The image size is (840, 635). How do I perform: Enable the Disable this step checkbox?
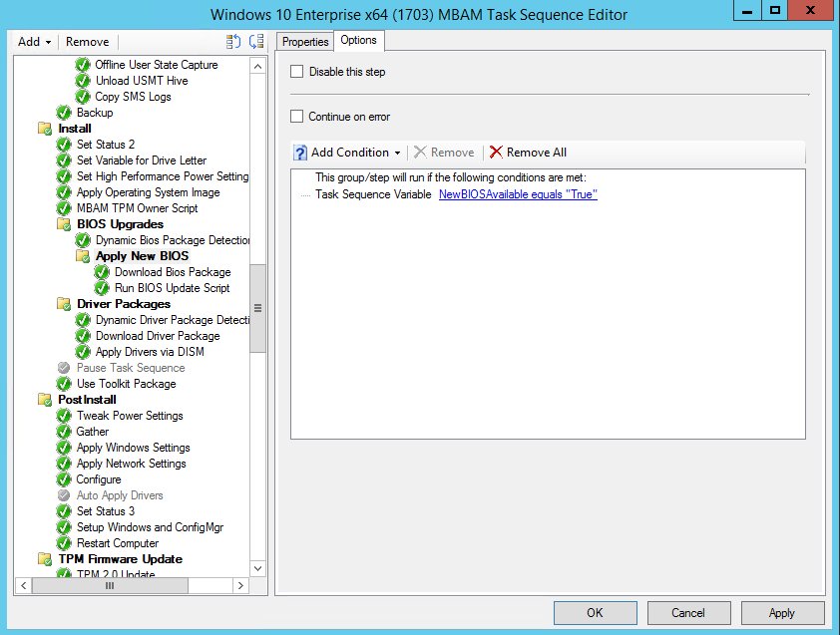pos(296,71)
